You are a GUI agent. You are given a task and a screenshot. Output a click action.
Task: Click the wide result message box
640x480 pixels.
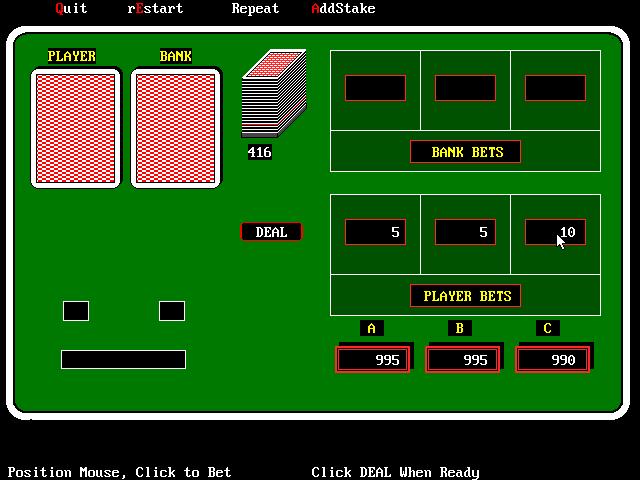123,360
